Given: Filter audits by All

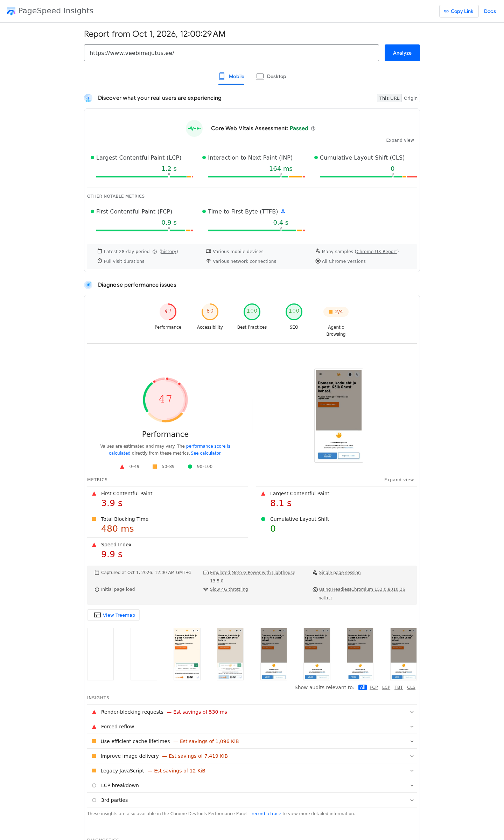Looking at the screenshot, I should pyautogui.click(x=363, y=687).
